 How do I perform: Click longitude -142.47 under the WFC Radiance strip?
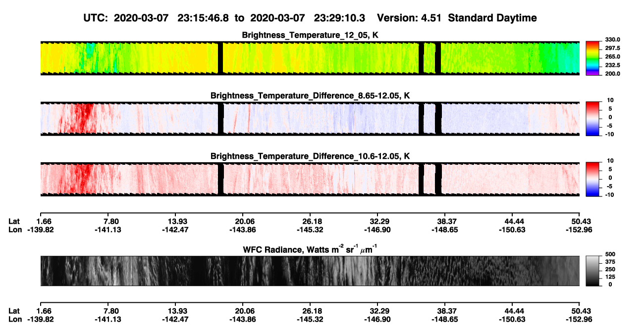pyautogui.click(x=175, y=319)
